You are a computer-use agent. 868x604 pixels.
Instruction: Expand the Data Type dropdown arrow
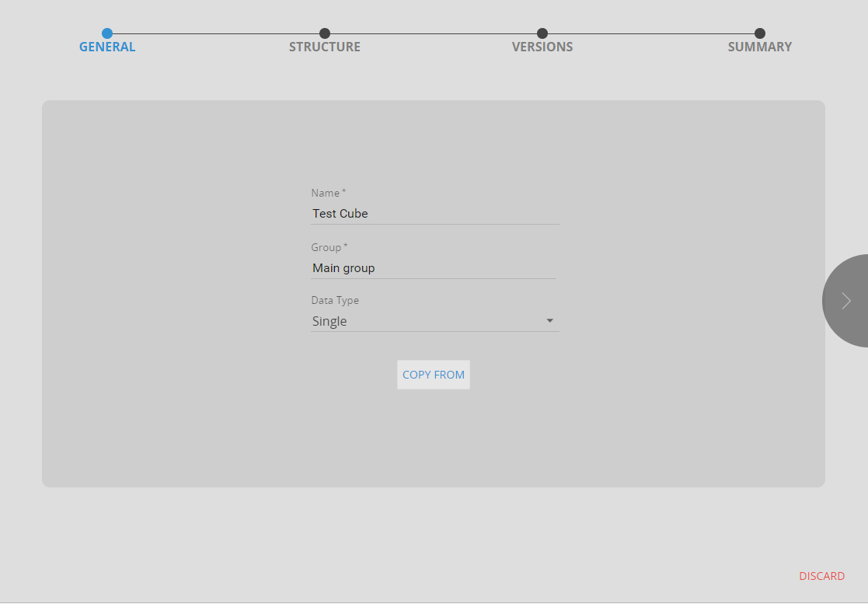tap(549, 321)
